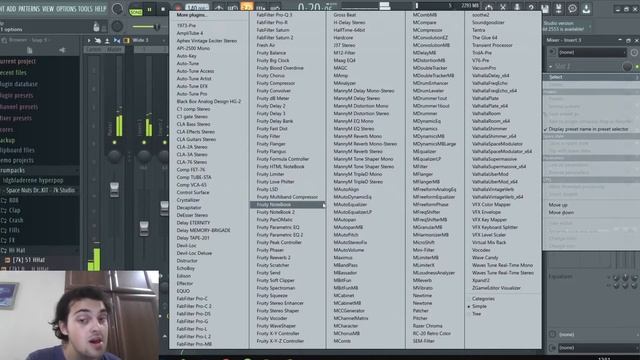Click the Render/export audio icon
Image resolution: width=640 pixels, height=360 pixels.
[x=558, y=8]
